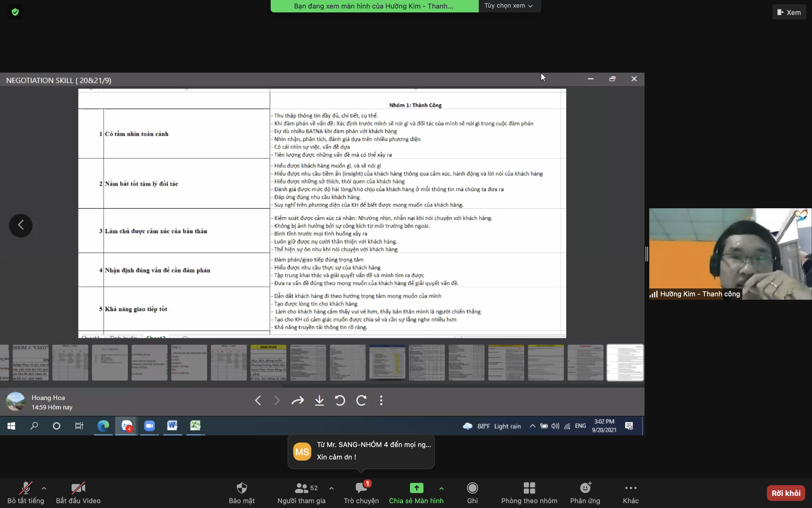The height and width of the screenshot is (508, 812).
Task: Open Excel icon on taskbar
Action: click(195, 426)
